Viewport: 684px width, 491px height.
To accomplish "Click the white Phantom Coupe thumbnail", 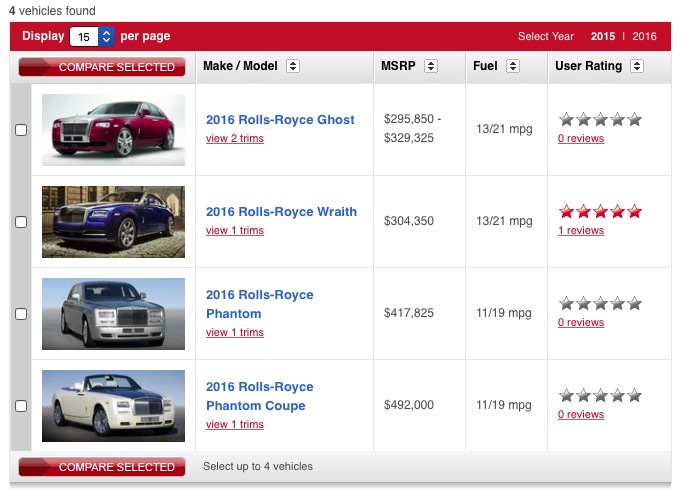I will tap(113, 406).
